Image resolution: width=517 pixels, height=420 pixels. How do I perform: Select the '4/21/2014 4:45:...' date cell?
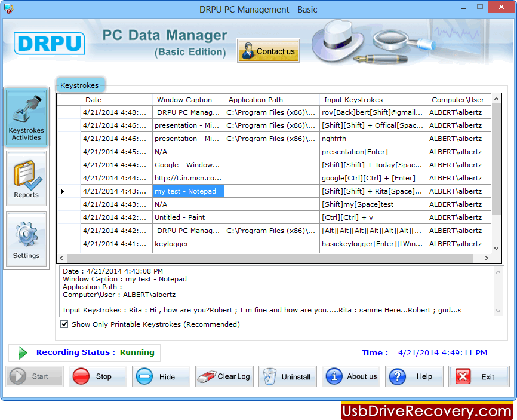(x=117, y=152)
